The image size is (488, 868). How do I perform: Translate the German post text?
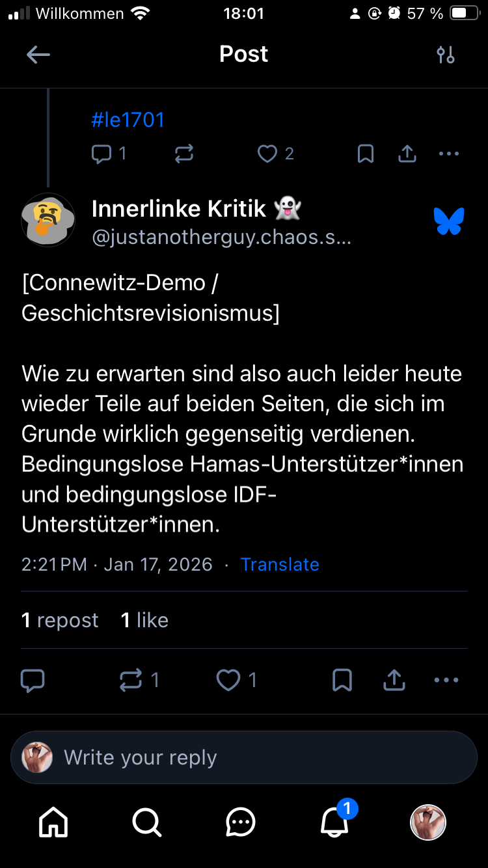[x=280, y=564]
